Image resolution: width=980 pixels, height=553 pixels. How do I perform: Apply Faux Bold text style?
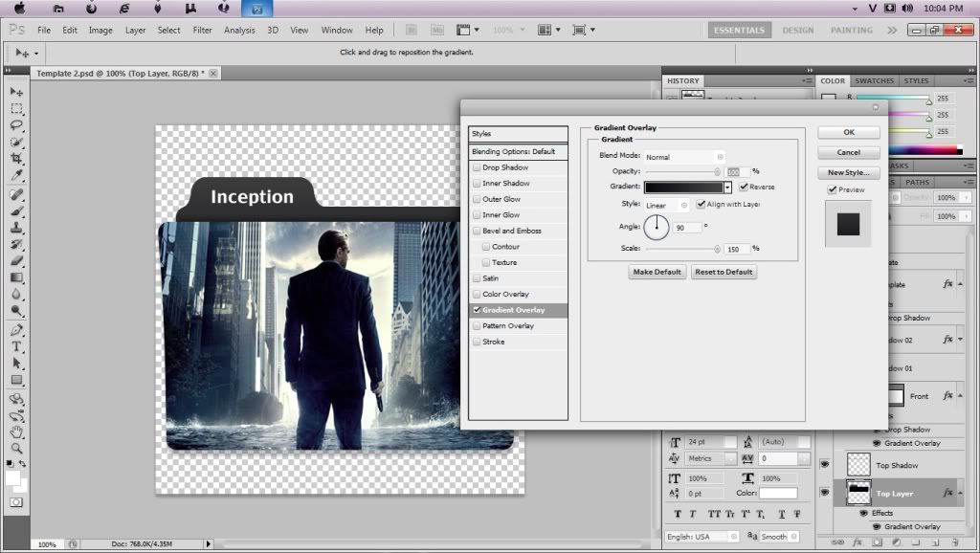(x=678, y=515)
